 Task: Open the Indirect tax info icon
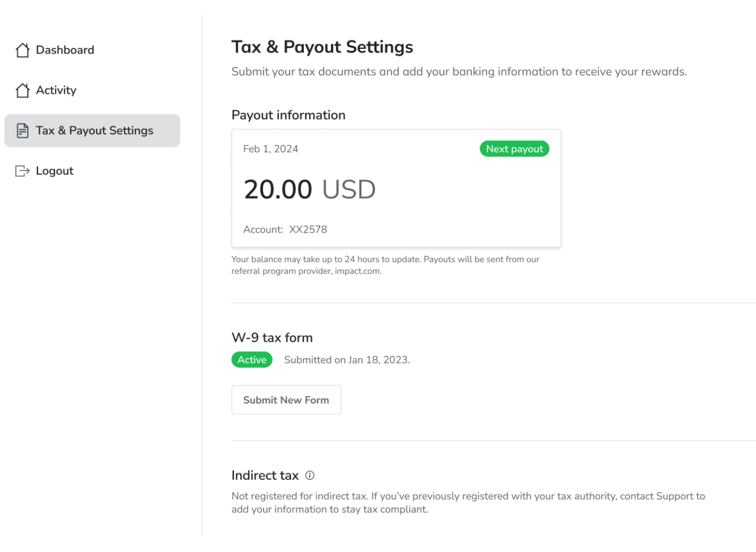(x=310, y=475)
